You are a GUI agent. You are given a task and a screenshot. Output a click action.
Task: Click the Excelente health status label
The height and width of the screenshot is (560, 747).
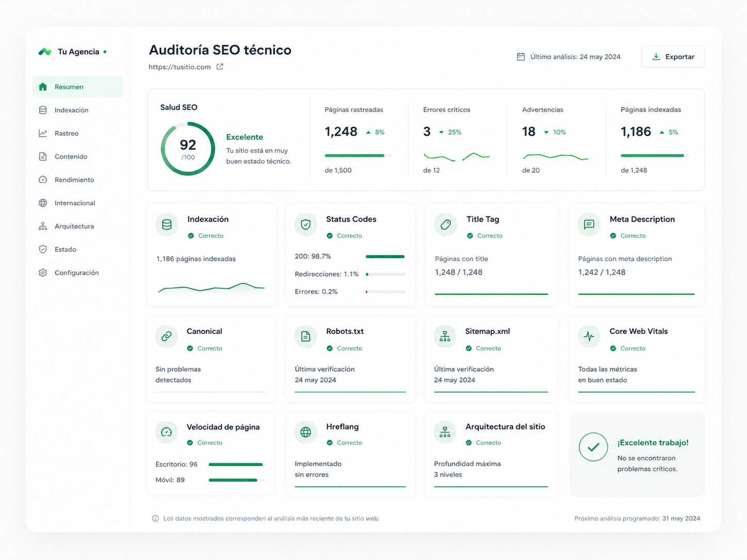click(x=245, y=137)
